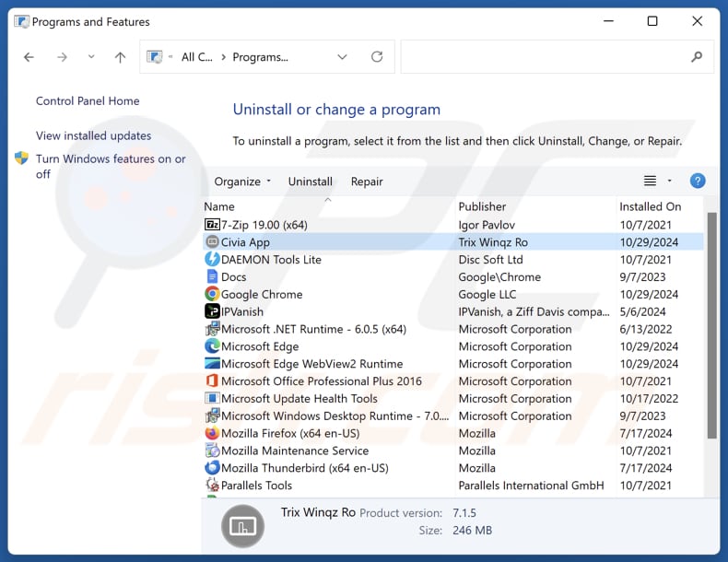Click the Mozilla Thunderbird icon
728x562 pixels.
(212, 468)
